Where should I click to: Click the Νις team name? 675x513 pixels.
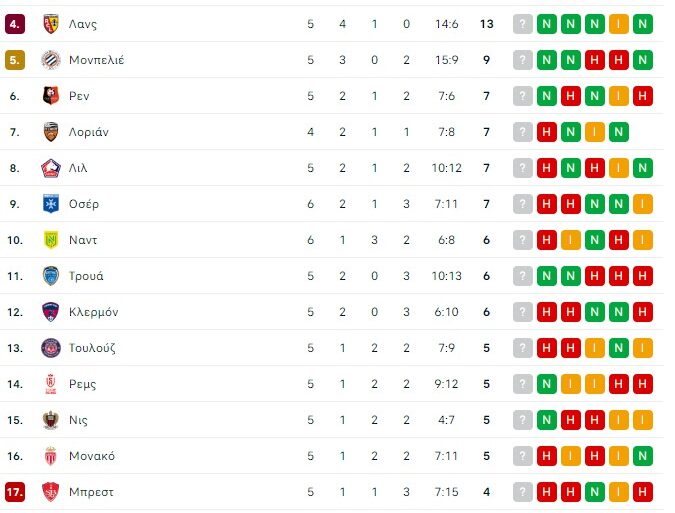pyautogui.click(x=80, y=420)
